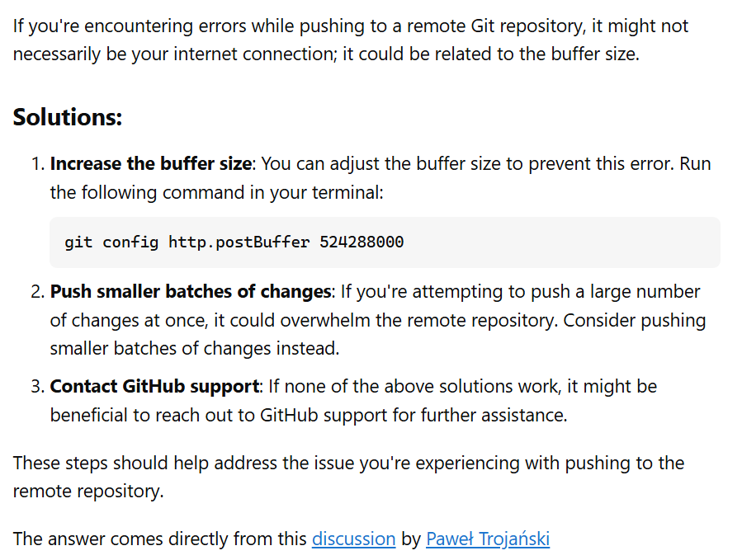
Task: Click the word "git" in the code block
Action: [x=78, y=242]
